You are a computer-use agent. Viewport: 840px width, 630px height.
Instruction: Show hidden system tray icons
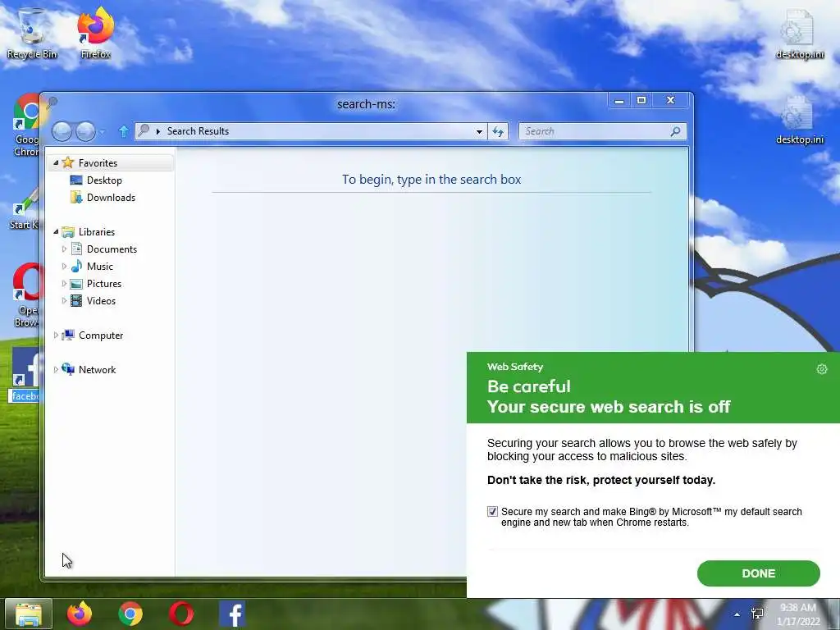click(x=737, y=614)
